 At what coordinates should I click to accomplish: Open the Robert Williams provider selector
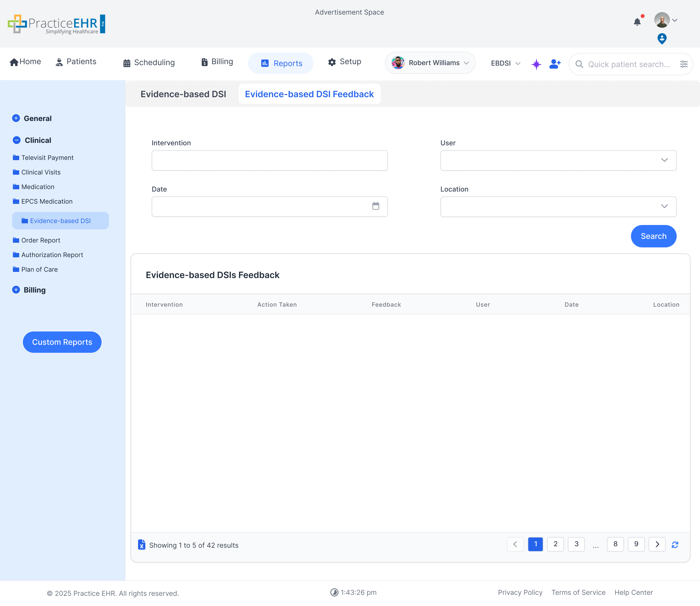(430, 63)
